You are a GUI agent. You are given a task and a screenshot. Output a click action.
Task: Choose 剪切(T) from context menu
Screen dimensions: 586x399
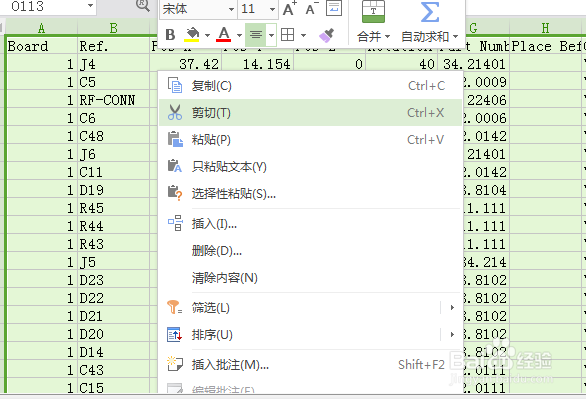pyautogui.click(x=311, y=112)
